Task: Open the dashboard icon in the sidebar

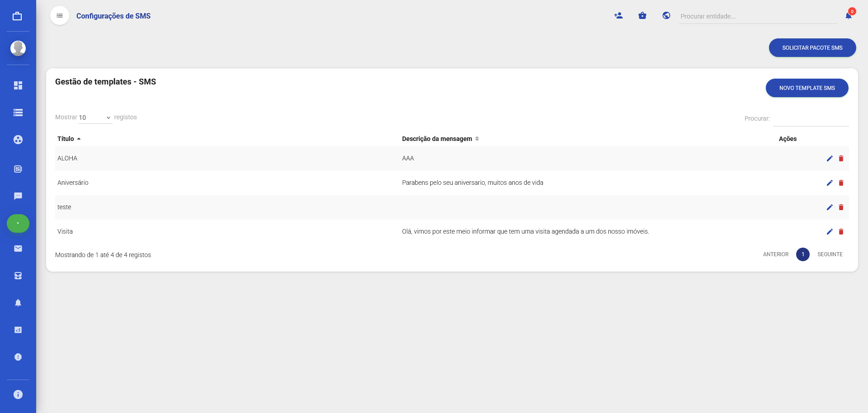Action: [18, 85]
